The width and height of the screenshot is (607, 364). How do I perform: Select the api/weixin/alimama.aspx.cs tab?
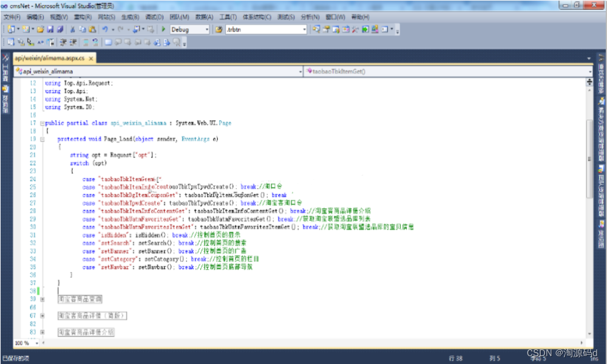(50, 58)
